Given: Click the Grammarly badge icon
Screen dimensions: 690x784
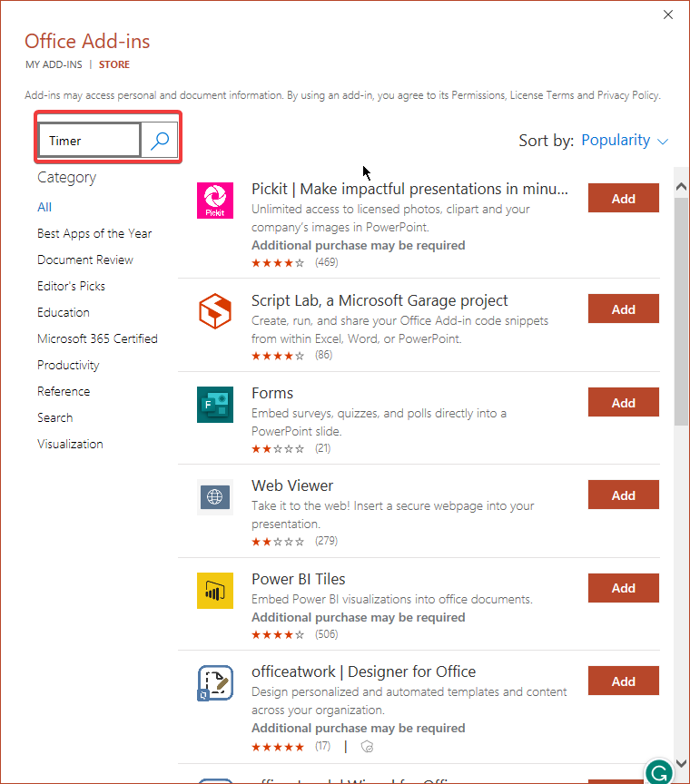Looking at the screenshot, I should [659, 772].
